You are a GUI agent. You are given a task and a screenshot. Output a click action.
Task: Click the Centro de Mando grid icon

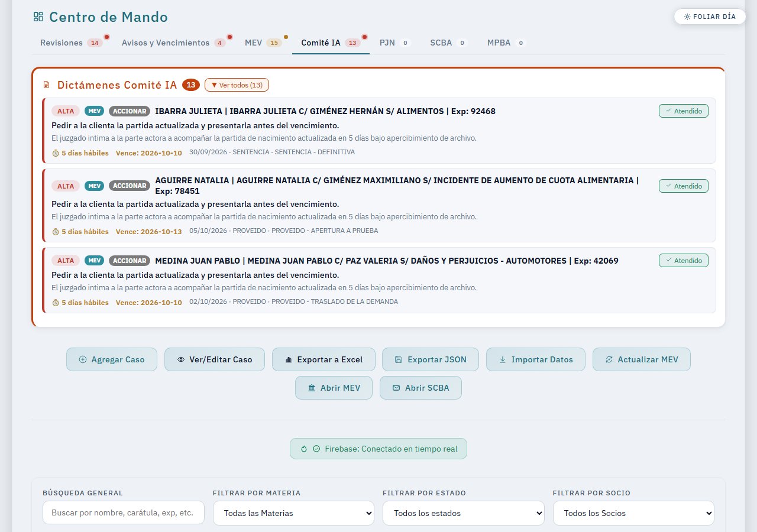pos(38,17)
